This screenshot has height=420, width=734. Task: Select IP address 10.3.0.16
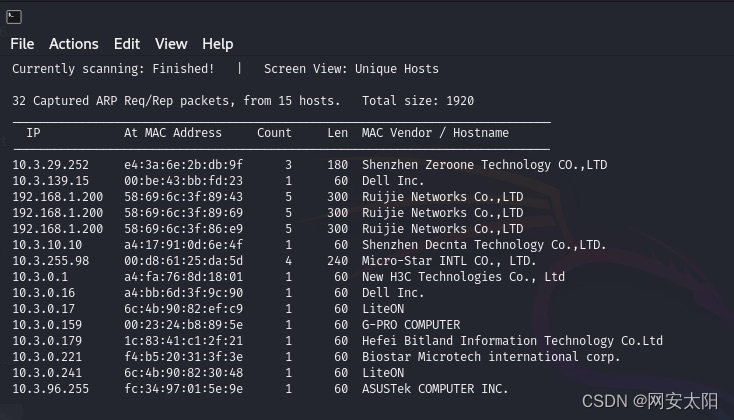tap(44, 293)
